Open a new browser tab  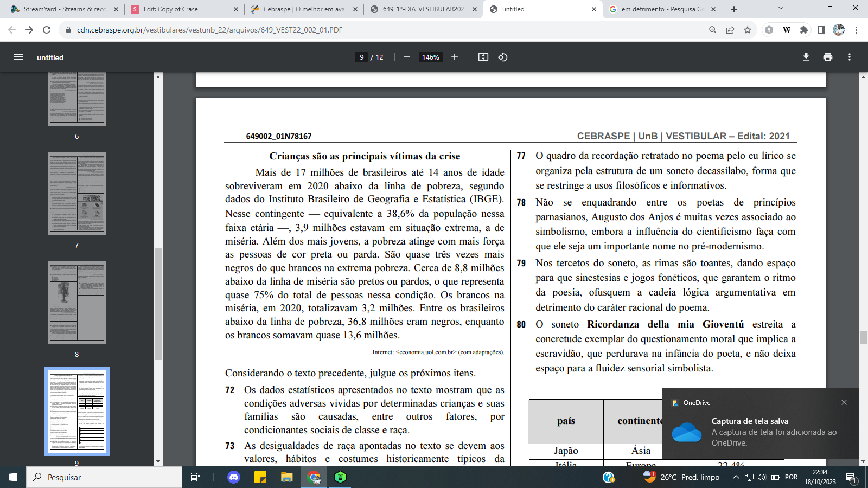click(x=734, y=9)
